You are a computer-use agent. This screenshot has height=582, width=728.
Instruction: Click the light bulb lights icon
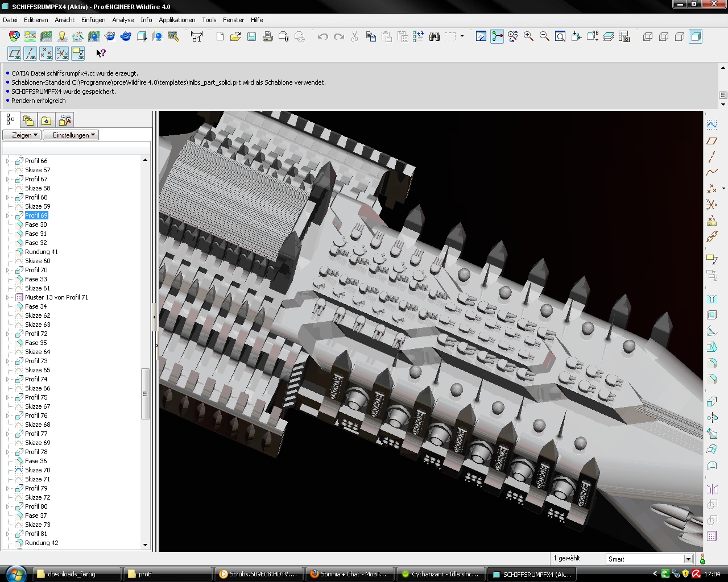coord(62,36)
